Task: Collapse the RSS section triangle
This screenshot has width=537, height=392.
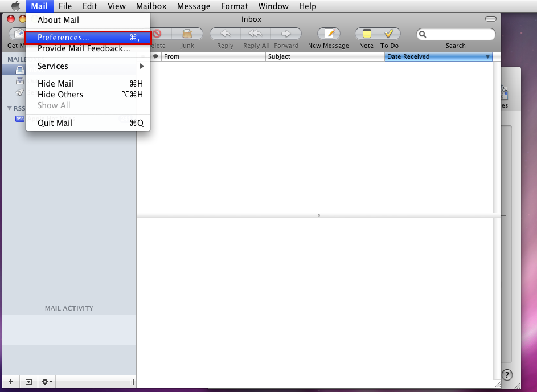Action: (x=10, y=108)
